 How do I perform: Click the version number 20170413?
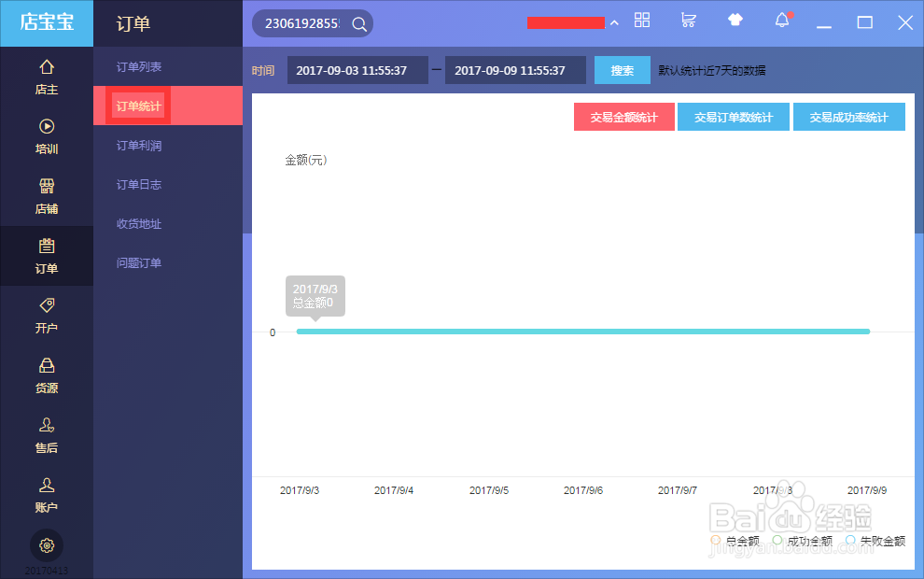tap(47, 571)
